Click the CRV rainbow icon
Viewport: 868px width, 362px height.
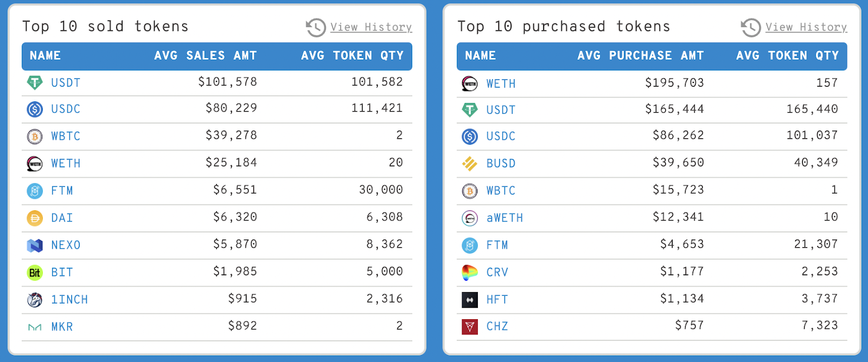tap(470, 273)
